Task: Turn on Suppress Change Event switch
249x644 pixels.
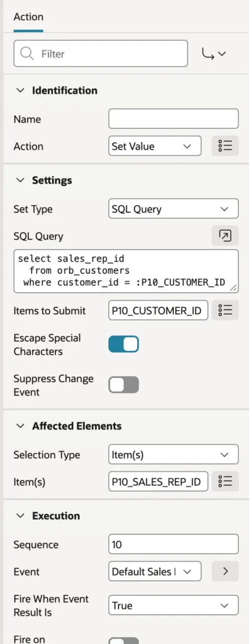Action: click(124, 385)
